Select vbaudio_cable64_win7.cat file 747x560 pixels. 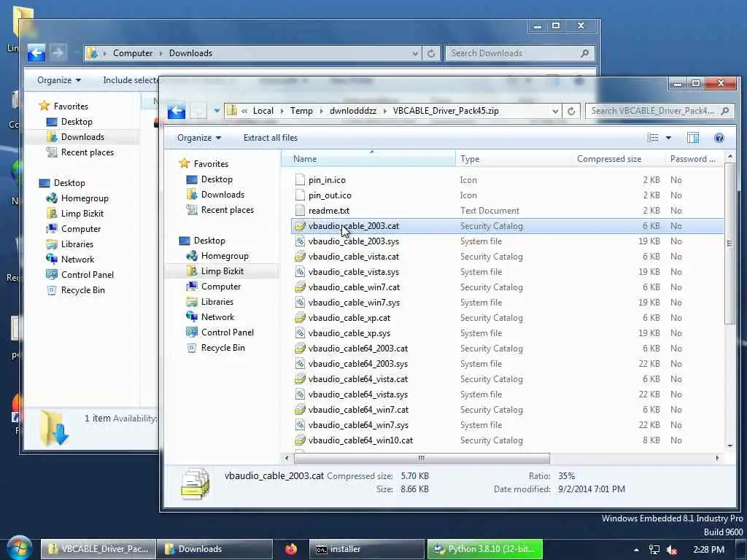click(506, 410)
